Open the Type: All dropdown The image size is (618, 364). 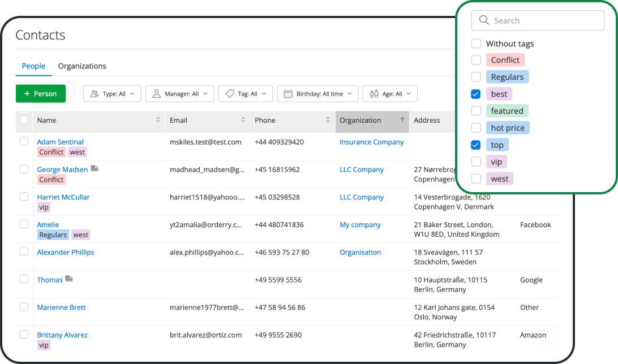(112, 93)
